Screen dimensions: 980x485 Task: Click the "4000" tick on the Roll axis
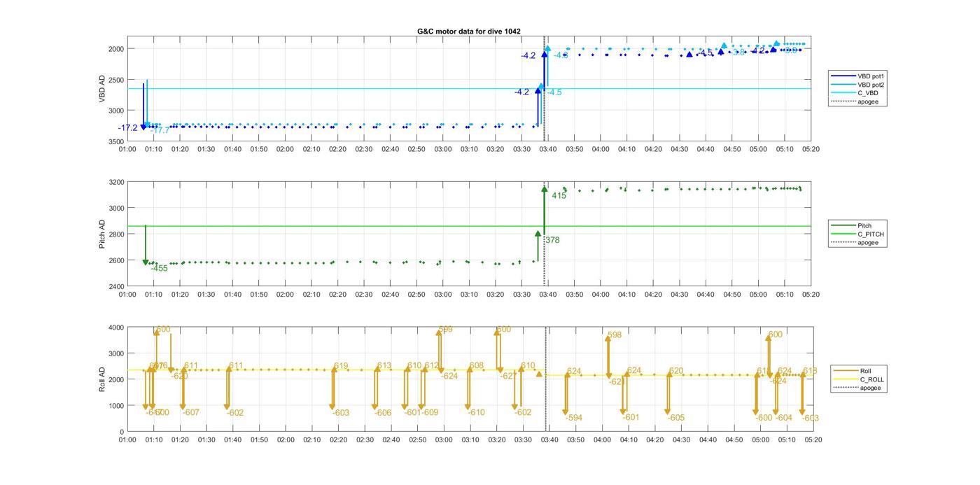pos(115,328)
